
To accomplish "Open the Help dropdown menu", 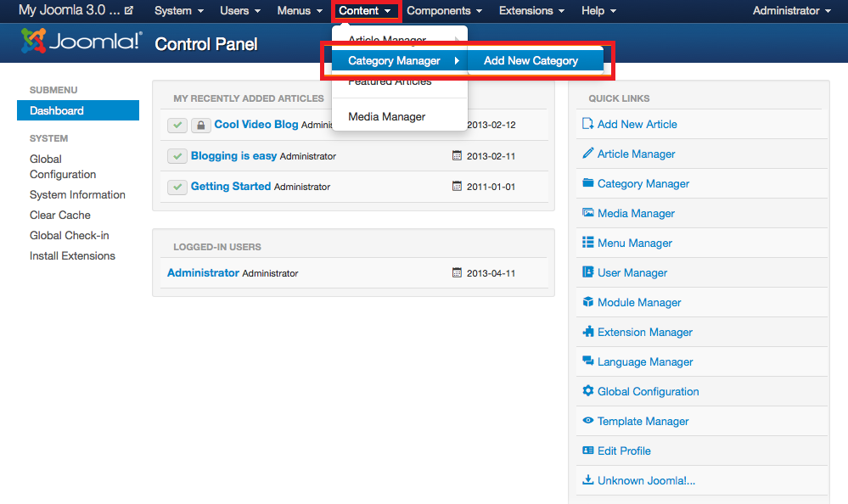I will tap(598, 11).
